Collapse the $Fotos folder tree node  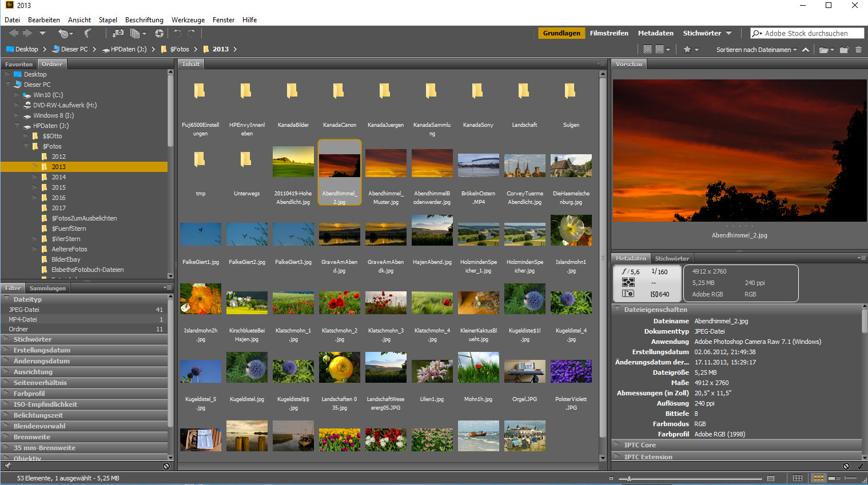pyautogui.click(x=26, y=146)
